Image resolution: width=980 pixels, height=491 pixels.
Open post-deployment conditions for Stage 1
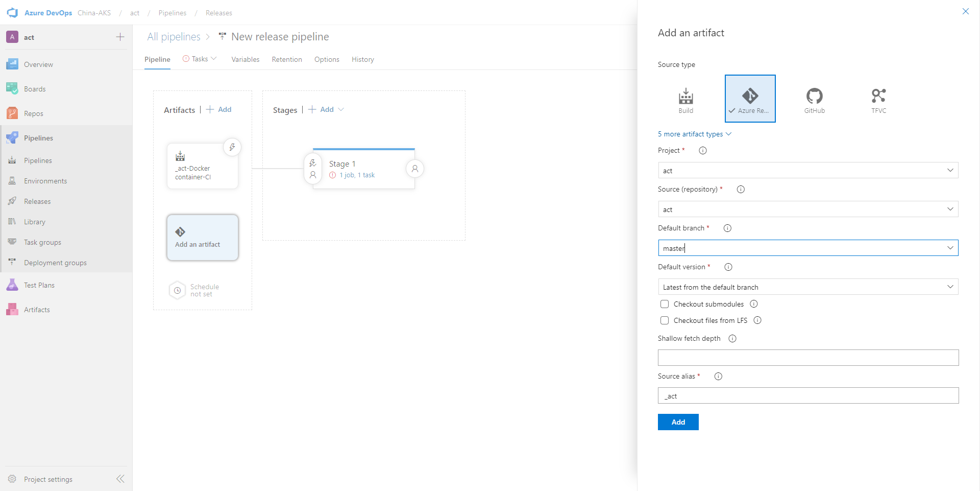tap(415, 169)
